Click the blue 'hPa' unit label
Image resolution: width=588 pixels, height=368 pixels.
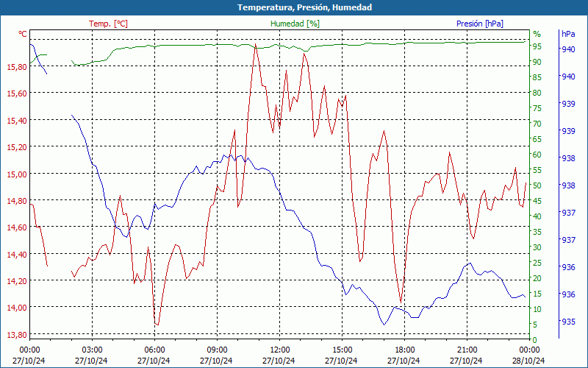(568, 34)
